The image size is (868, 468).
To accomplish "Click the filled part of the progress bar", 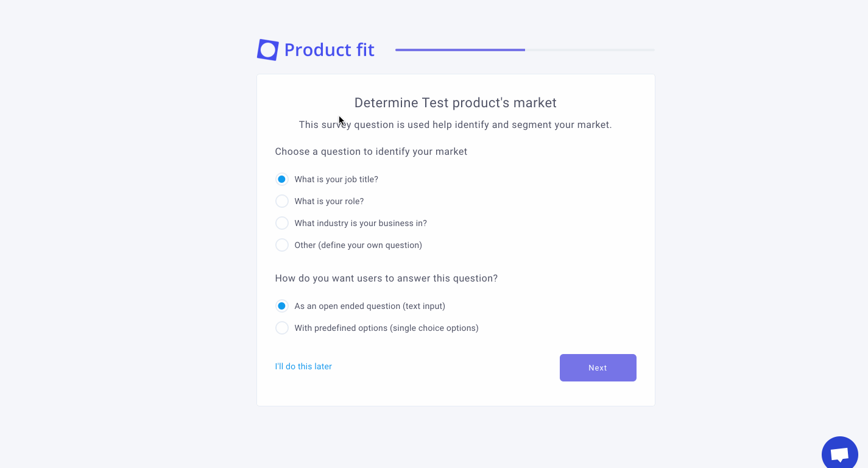I will coord(460,50).
